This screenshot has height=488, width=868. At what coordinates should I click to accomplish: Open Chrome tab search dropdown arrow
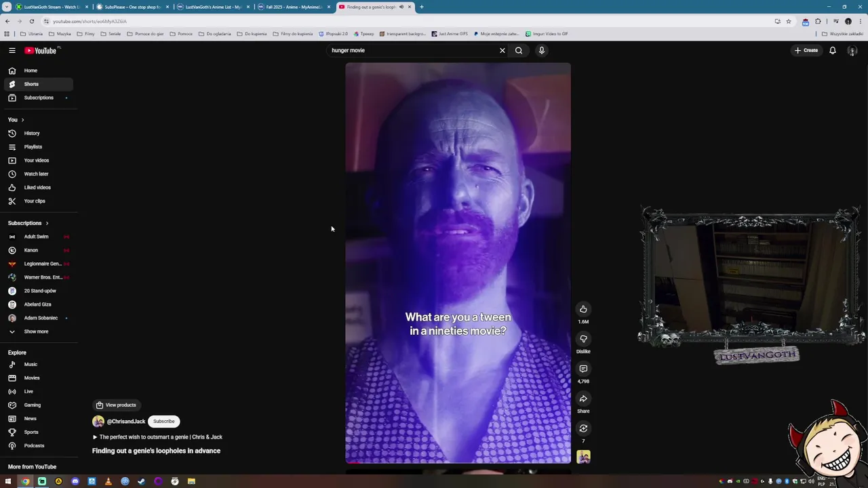[7, 7]
